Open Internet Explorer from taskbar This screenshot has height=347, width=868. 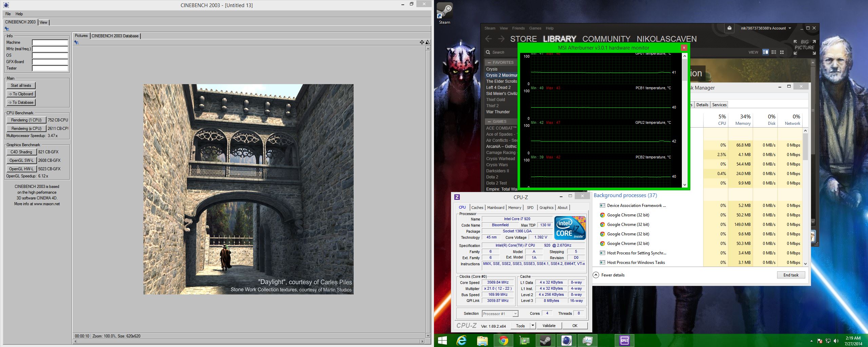pos(461,340)
